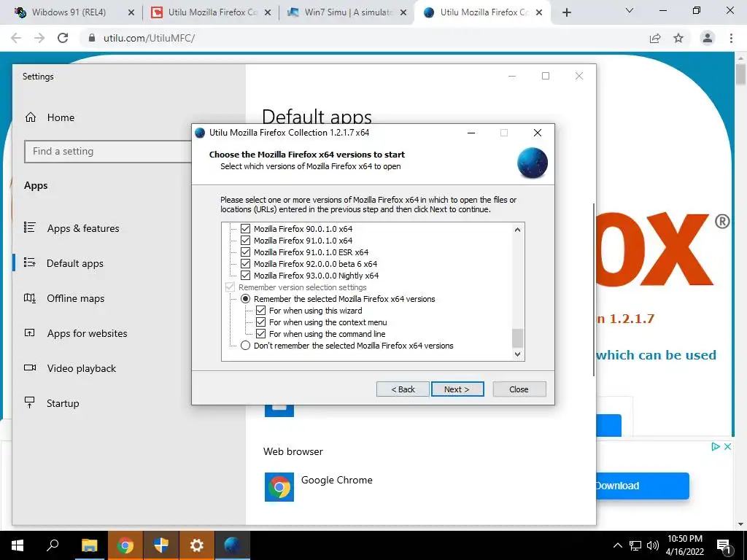This screenshot has width=747, height=560.
Task: Click version list scroll up arrow
Action: (518, 230)
